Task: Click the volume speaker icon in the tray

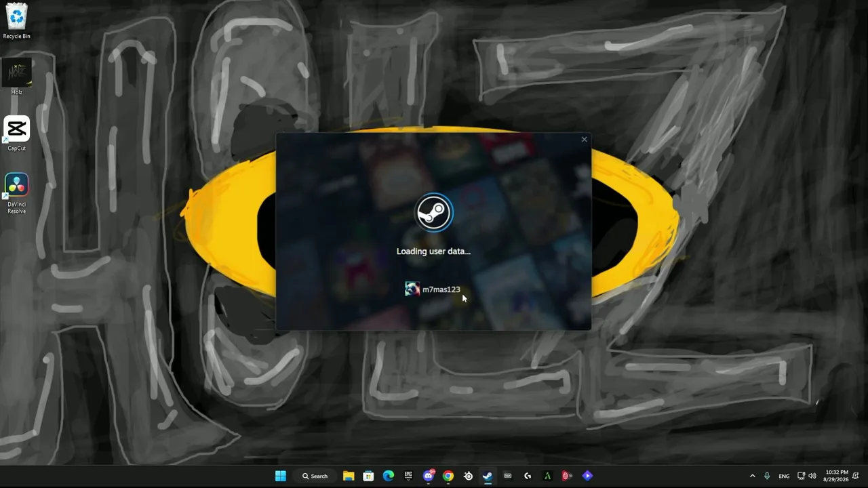Action: pyautogui.click(x=812, y=476)
